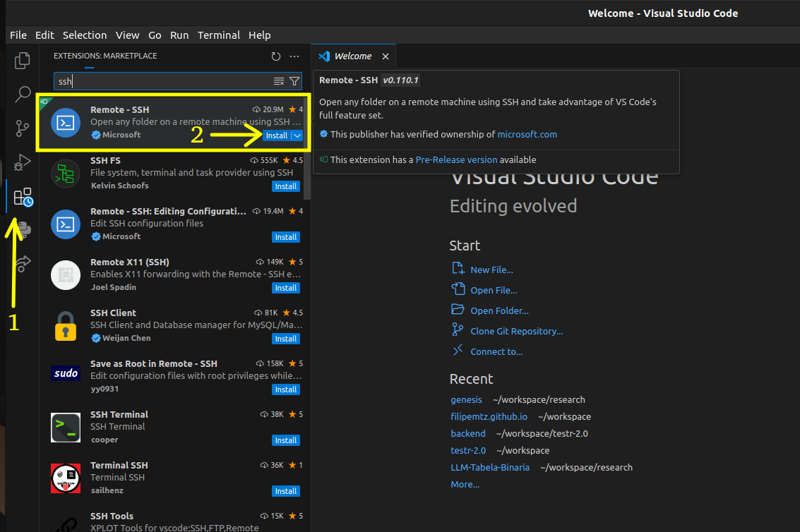This screenshot has width=800, height=532.
Task: Open the Run and Debug view
Action: [x=22, y=162]
